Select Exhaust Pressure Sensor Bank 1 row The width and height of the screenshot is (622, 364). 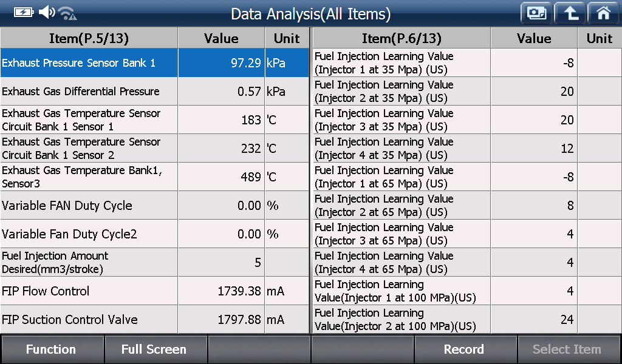pos(154,62)
